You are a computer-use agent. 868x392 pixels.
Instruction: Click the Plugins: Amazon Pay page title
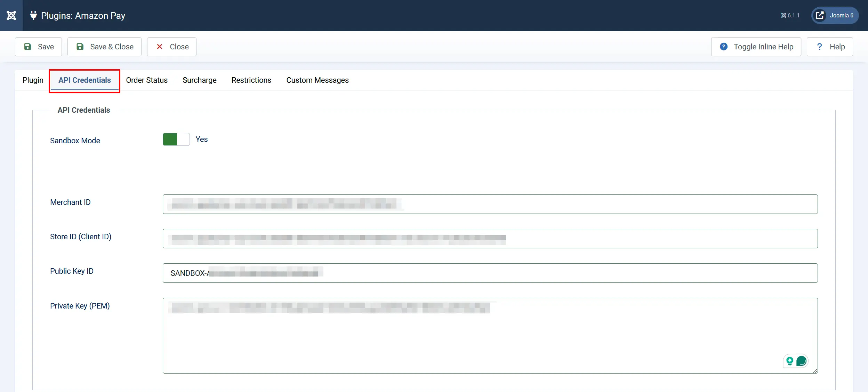pos(83,16)
